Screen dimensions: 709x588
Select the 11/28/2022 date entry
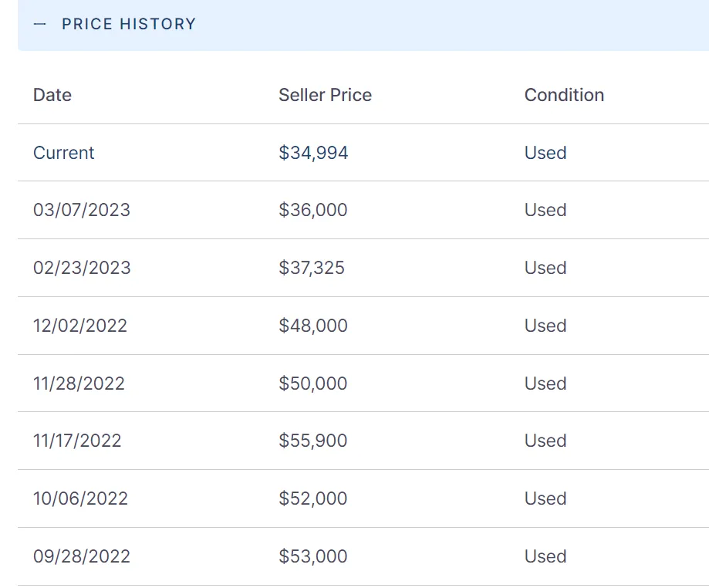pos(79,384)
